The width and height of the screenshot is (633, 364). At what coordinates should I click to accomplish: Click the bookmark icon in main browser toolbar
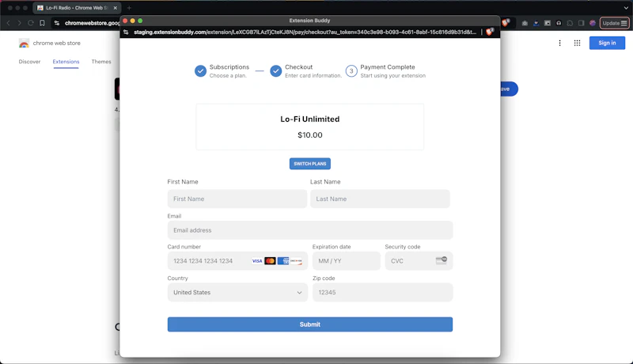[42, 23]
